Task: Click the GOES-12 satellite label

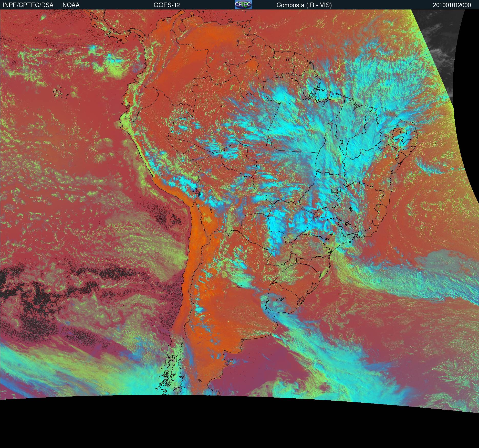Action: tap(167, 5)
